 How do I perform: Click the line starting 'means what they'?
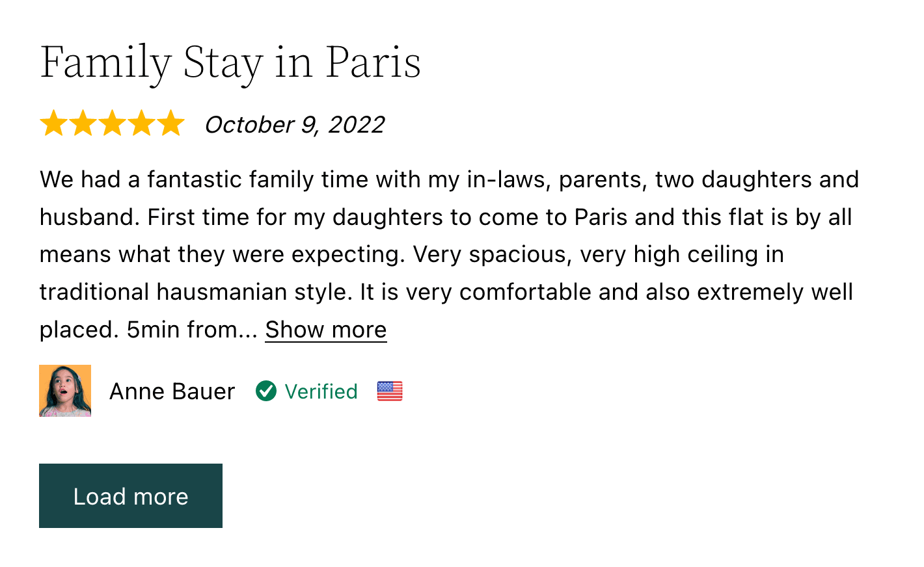tap(411, 254)
